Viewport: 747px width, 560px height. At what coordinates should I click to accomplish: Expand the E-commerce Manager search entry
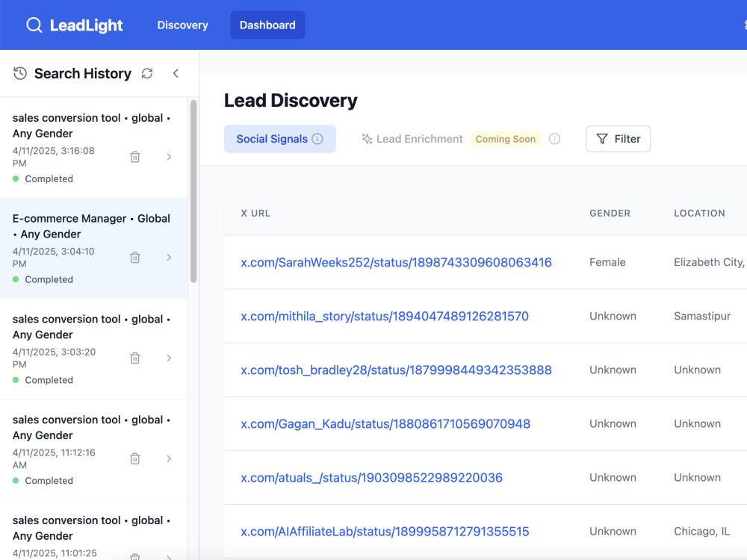click(x=169, y=257)
